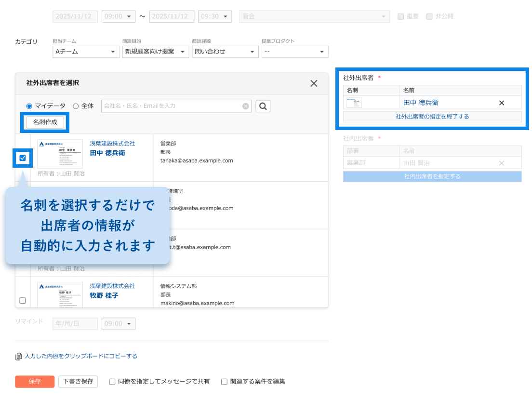Close the 社外出席者を選択 panel

(x=314, y=83)
